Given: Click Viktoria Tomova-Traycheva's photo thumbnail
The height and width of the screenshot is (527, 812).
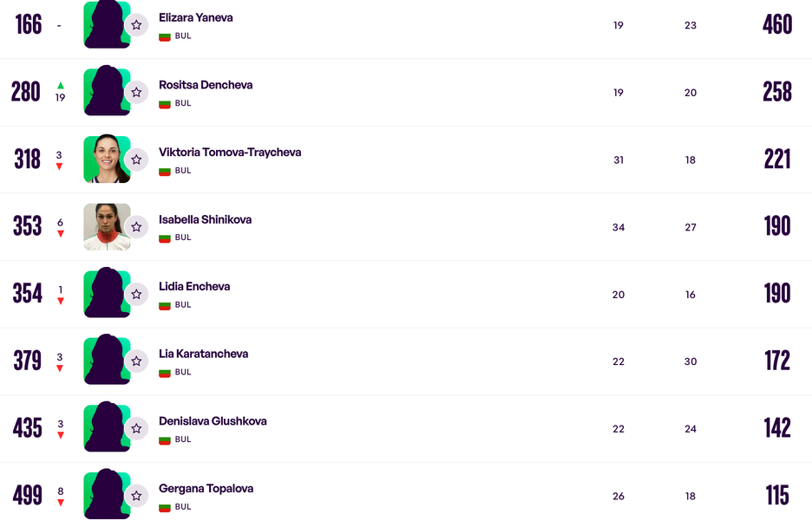Looking at the screenshot, I should (x=108, y=159).
